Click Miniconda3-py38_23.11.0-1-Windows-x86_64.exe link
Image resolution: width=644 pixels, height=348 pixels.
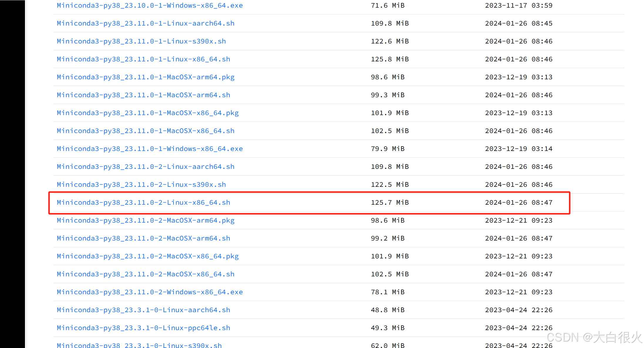coord(150,149)
